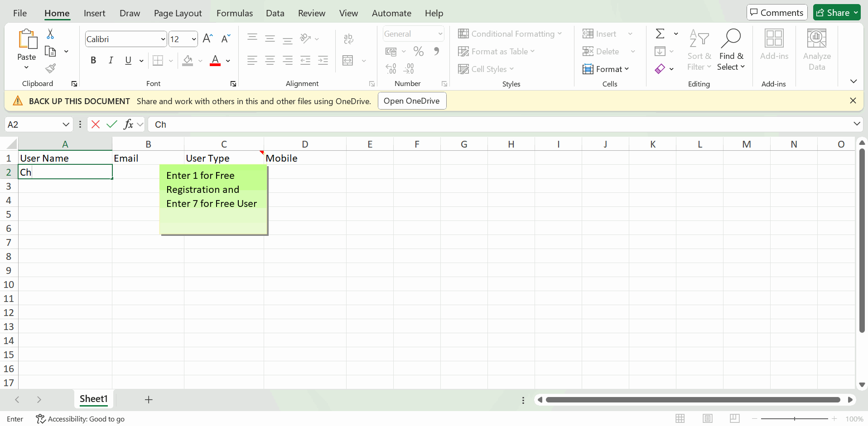Confirm entry with the green checkmark icon

tap(112, 124)
